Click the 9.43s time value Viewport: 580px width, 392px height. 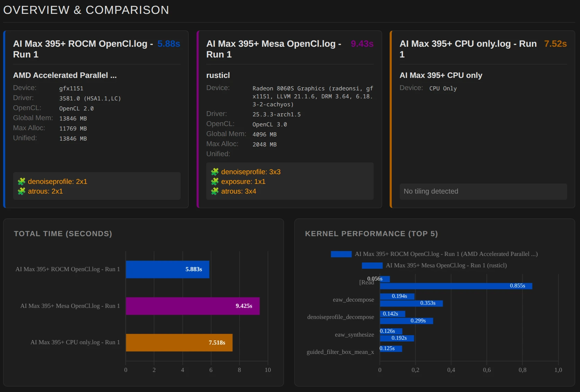coord(362,44)
